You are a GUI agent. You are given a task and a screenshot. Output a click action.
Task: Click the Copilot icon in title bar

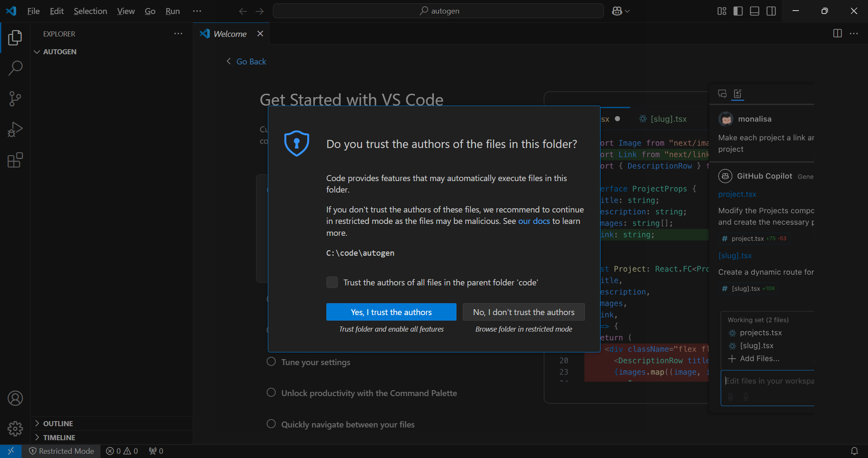tap(617, 11)
